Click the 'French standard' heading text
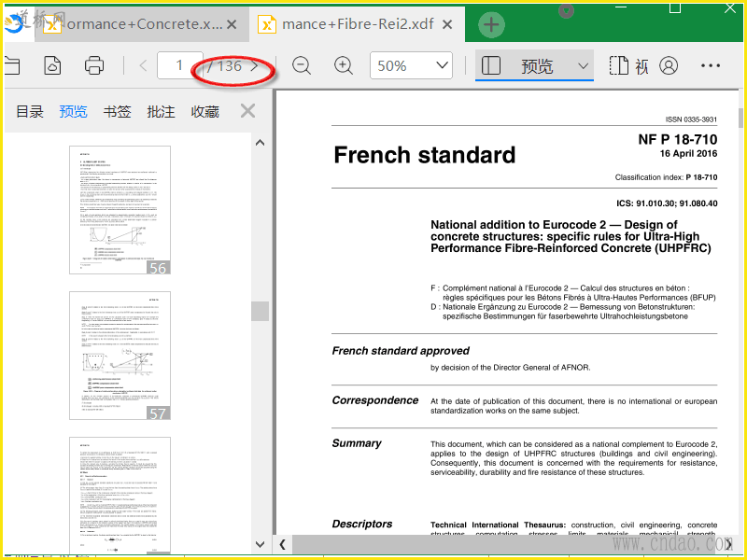The width and height of the screenshot is (747, 560). [425, 155]
